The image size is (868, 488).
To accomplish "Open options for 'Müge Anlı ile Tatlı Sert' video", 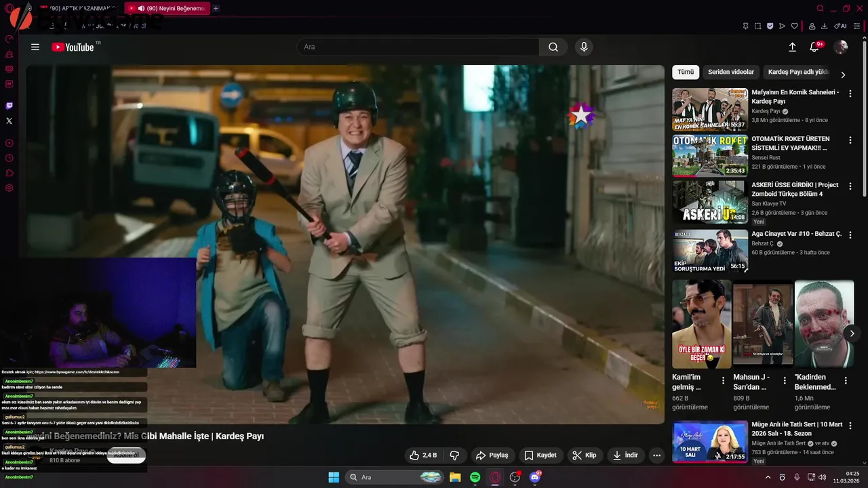I will click(850, 425).
